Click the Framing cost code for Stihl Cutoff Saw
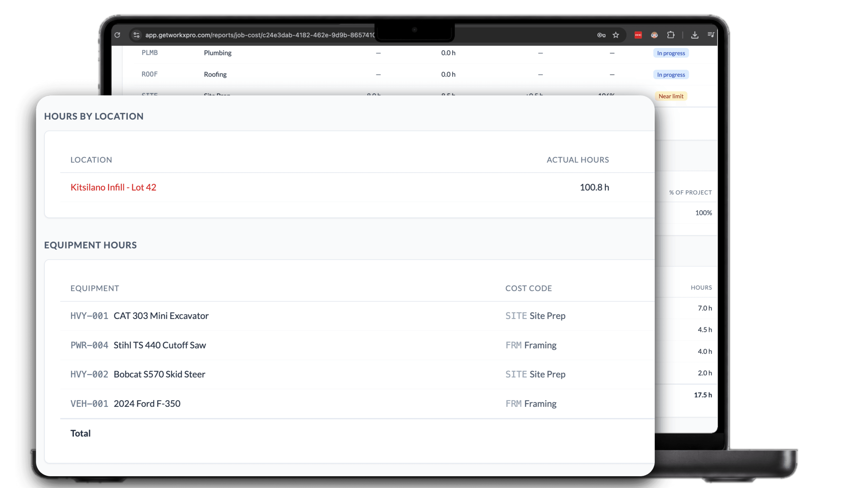 point(531,345)
